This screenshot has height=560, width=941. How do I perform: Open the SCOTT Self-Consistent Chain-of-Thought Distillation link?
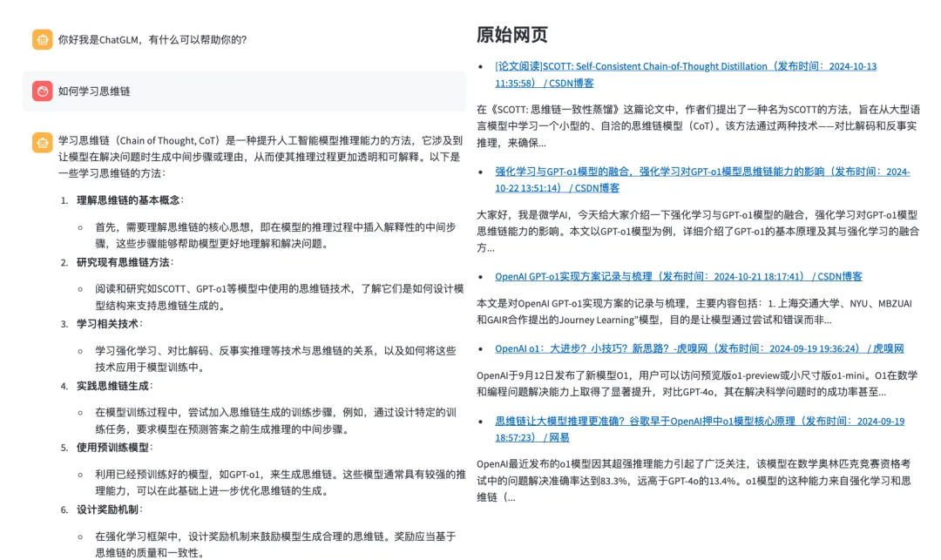(x=686, y=74)
